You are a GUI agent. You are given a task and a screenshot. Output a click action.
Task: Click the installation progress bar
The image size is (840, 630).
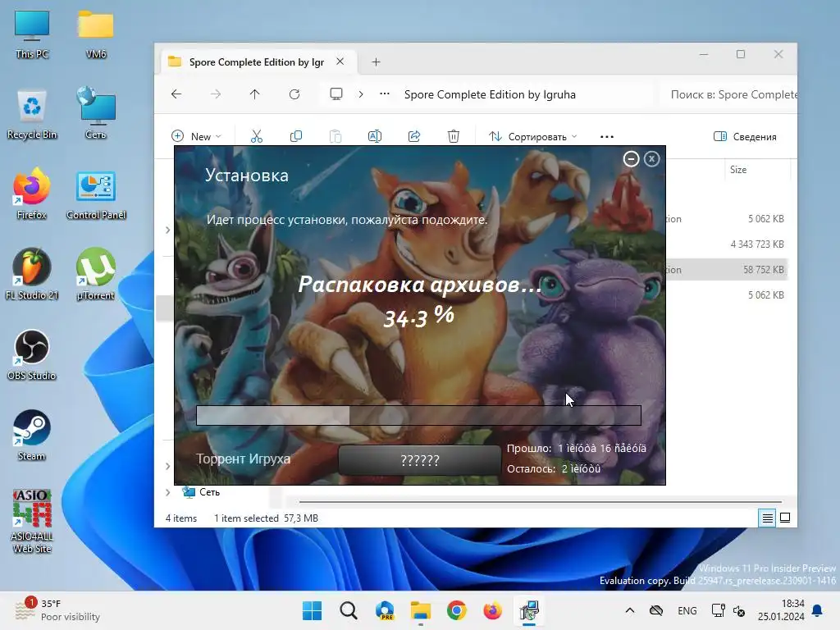tap(418, 416)
